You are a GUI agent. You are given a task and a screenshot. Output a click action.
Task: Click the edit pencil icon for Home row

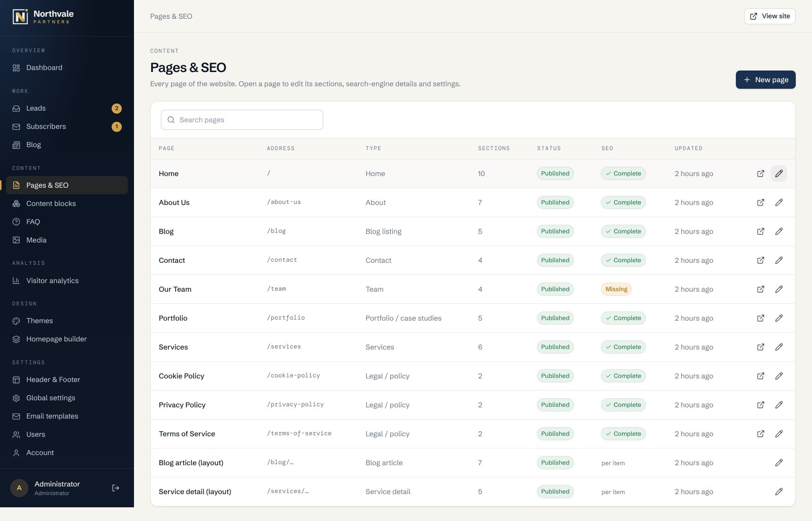click(779, 173)
